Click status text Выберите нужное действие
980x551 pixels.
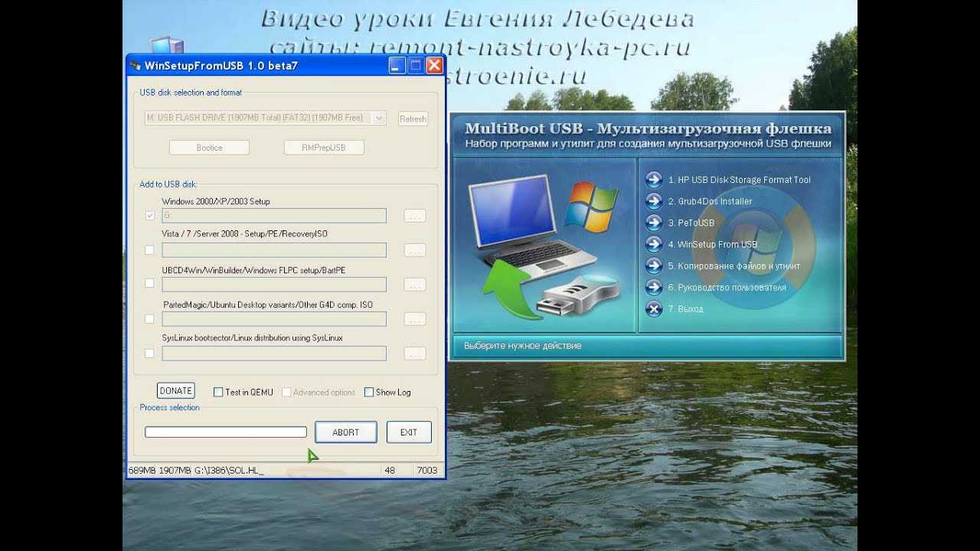pos(523,346)
